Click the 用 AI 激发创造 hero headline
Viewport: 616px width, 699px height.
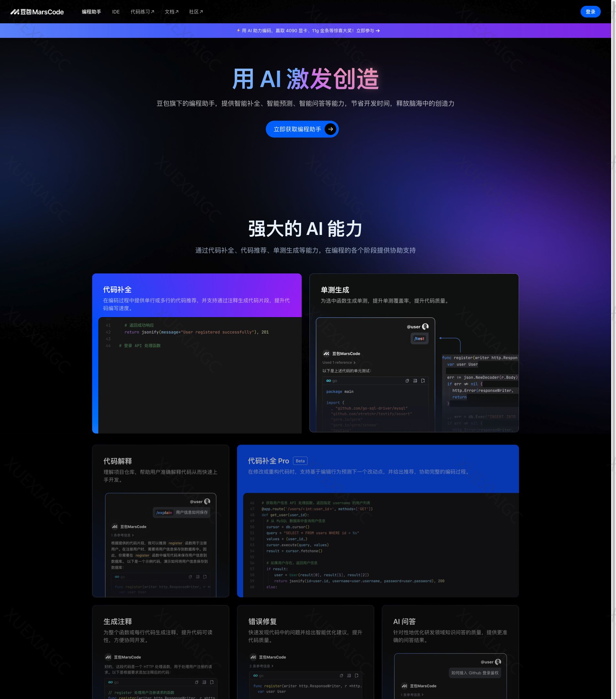306,79
